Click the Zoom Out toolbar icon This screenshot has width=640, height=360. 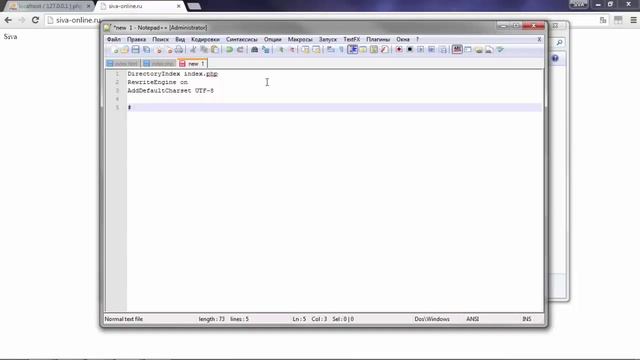(291, 50)
